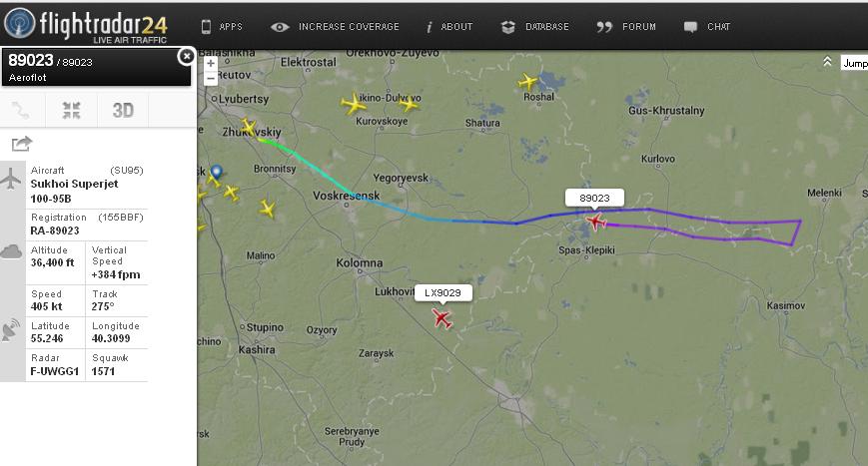This screenshot has width=868, height=466.
Task: Select the red LX9029 aircraft icon
Action: click(x=441, y=318)
